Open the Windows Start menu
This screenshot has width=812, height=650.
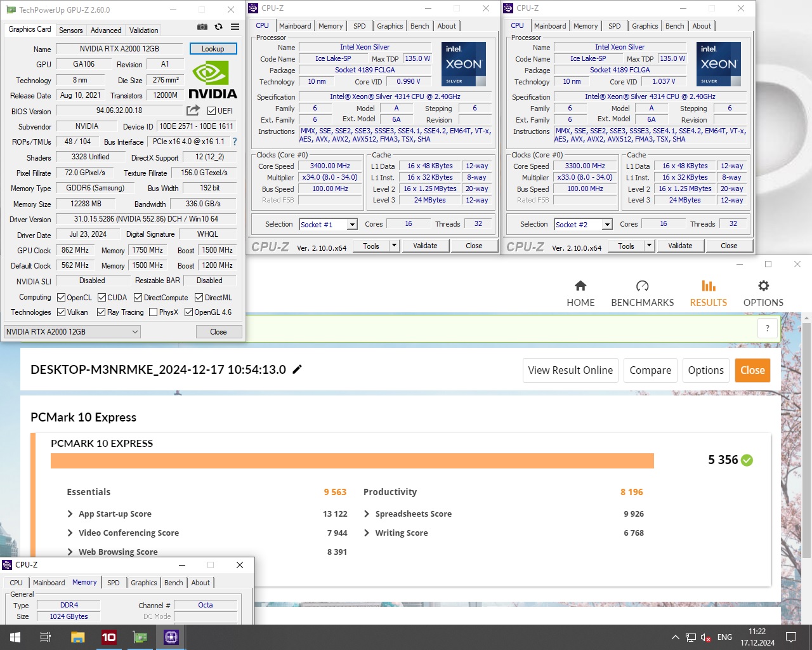[15, 637]
